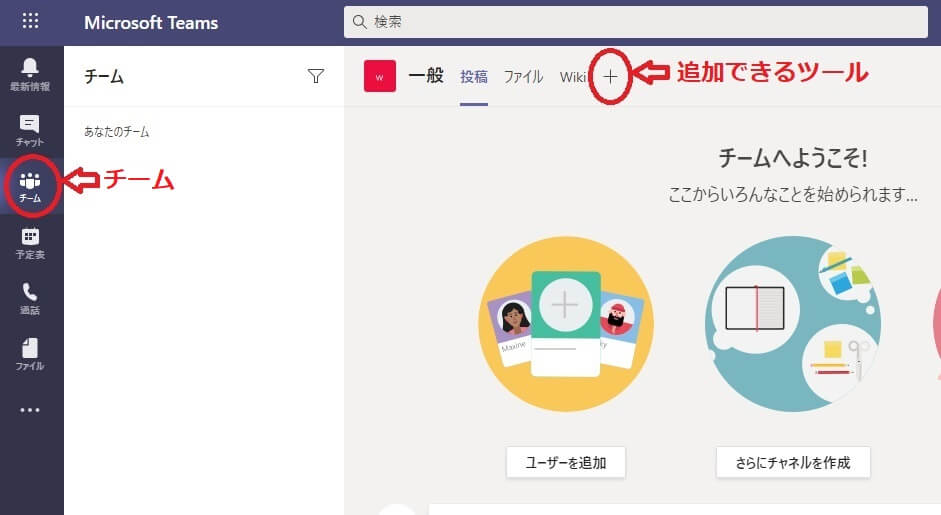
Task: Add a tab with the plus icon
Action: click(x=611, y=76)
